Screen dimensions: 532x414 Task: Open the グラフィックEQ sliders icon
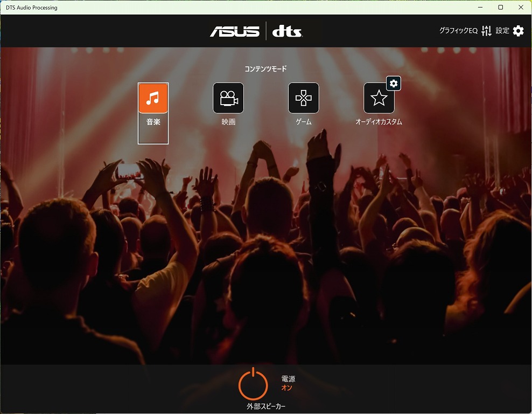pyautogui.click(x=487, y=31)
